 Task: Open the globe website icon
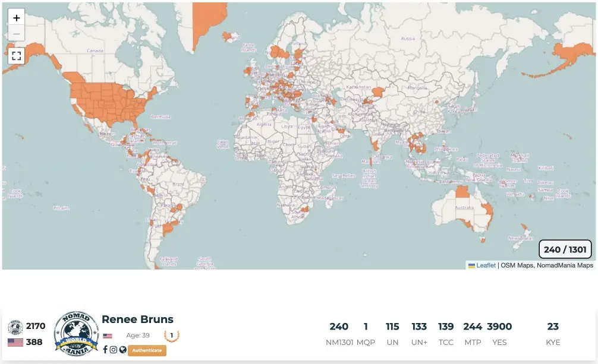(122, 350)
